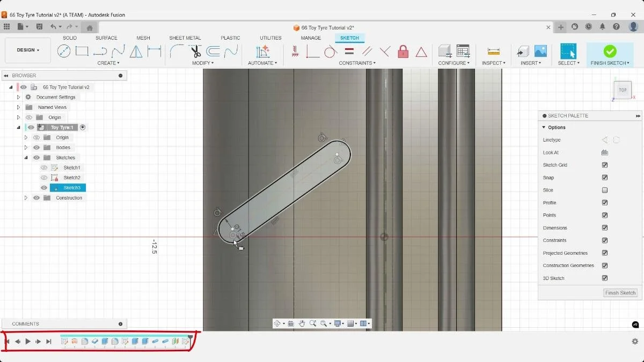Open the INSPECT dropdown menu

point(493,63)
